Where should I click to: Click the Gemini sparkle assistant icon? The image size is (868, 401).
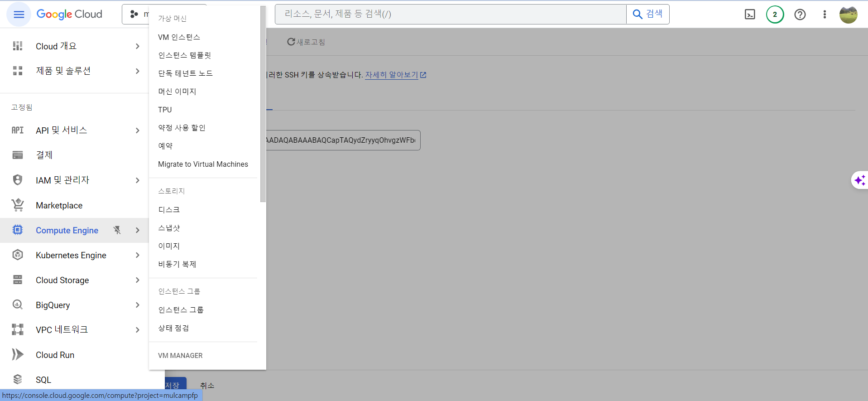point(859,180)
